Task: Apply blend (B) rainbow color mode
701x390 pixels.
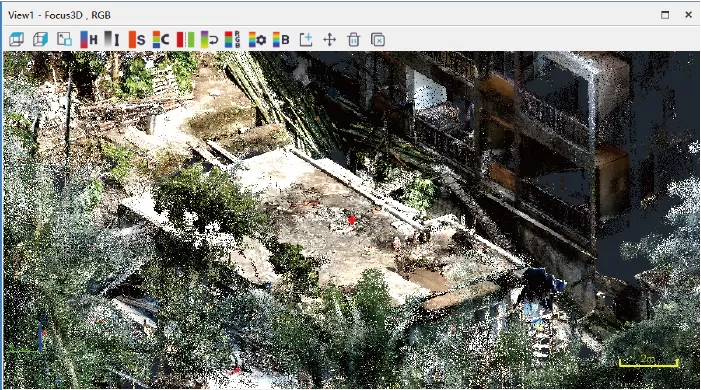Action: (x=281, y=39)
